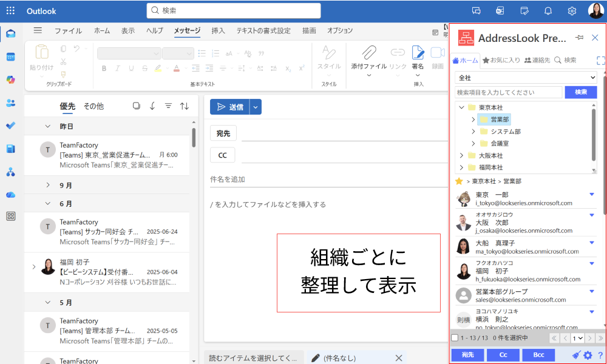The image size is (607, 364).
Task: Switch to the お気に入り tab
Action: [501, 60]
